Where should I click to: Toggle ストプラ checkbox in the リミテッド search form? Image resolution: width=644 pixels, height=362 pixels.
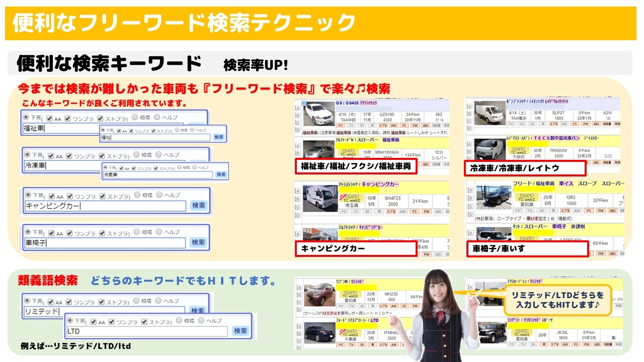coord(102,302)
